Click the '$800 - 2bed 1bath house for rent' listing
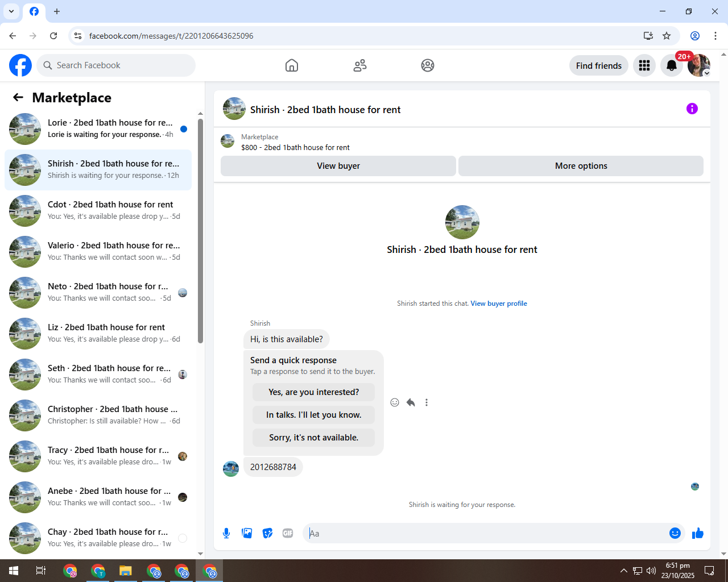 click(295, 147)
